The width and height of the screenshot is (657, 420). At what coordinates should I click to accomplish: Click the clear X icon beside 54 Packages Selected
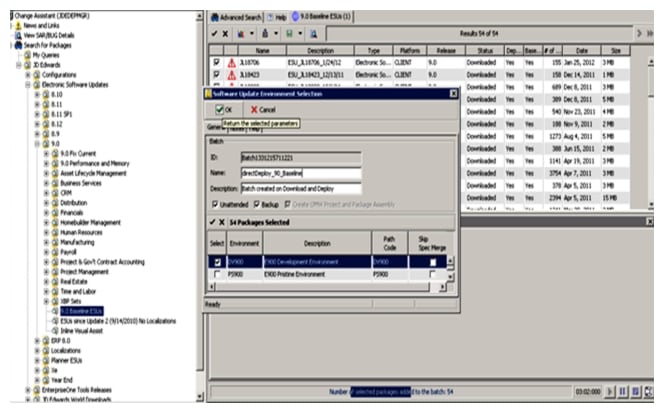[222, 222]
